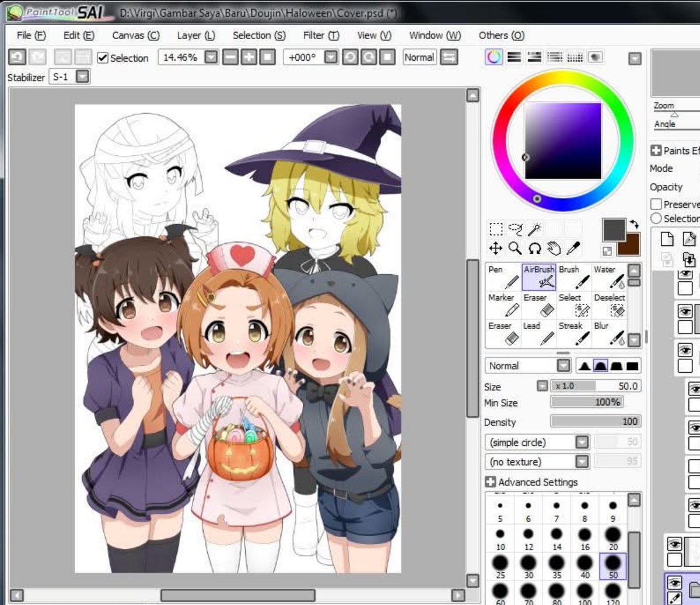
Task: Select the move layer tool
Action: pos(496,249)
